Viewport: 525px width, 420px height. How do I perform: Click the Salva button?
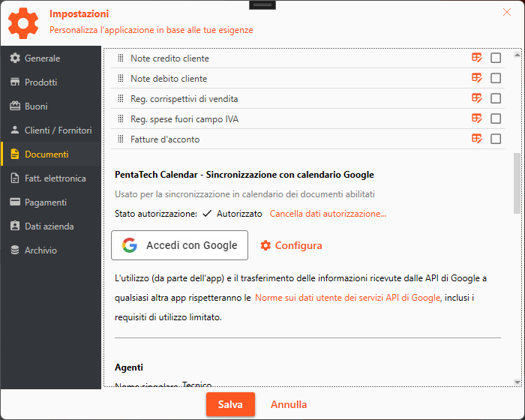(230, 404)
